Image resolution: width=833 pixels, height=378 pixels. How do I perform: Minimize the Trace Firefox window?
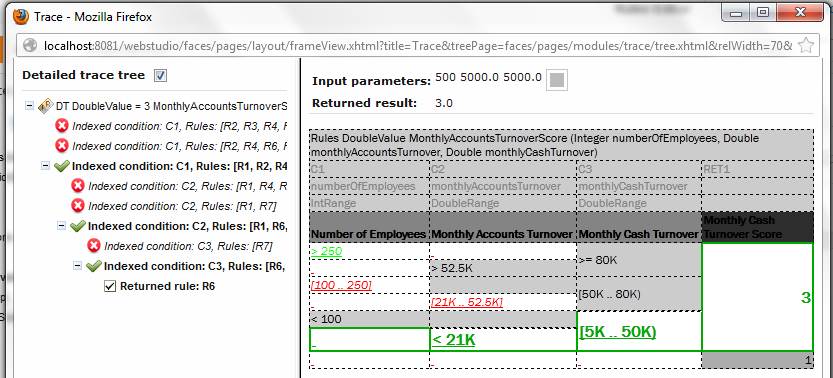point(736,12)
